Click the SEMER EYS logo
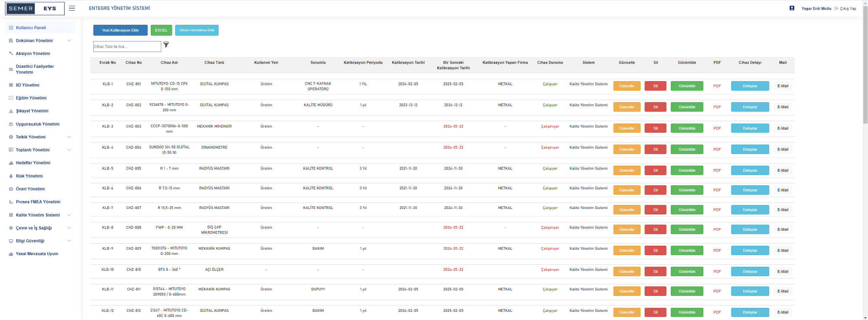Viewport: 868px width, 320px height. click(35, 8)
